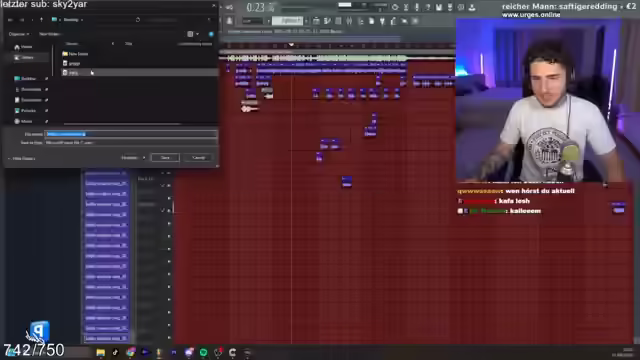Click the rightmost user/download icon in top toolbar
The width and height of the screenshot is (640, 360).
pos(472,7)
